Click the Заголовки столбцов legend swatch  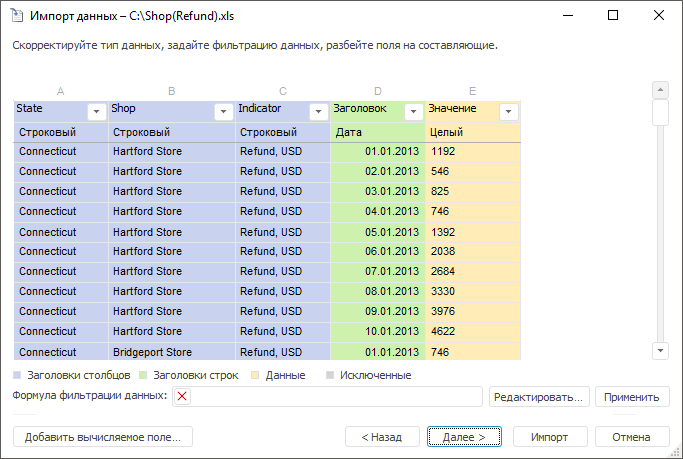click(x=17, y=376)
